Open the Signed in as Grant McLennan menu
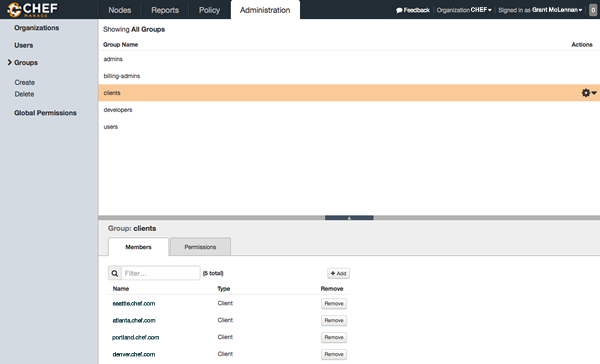 point(540,10)
